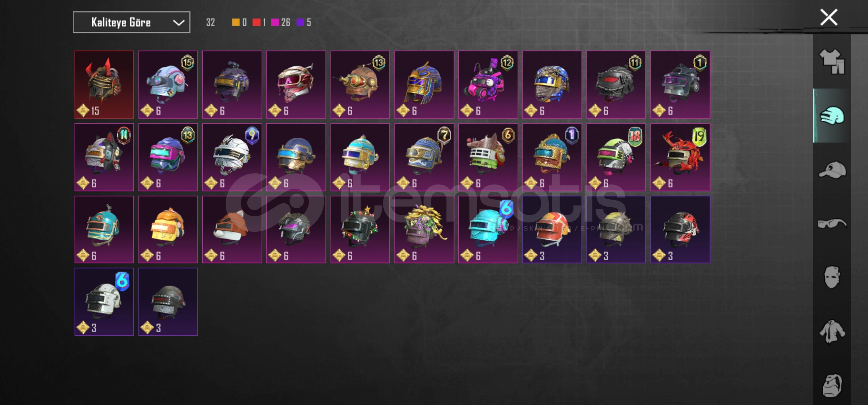
Task: Filter by the orange quality swatch
Action: click(x=236, y=22)
